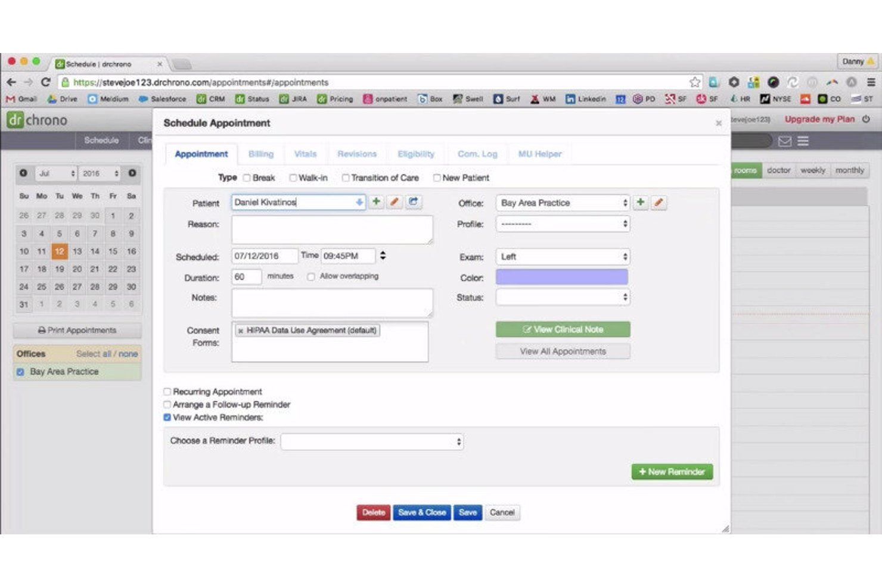Check the Transition of Care checkbox
Viewport: 882px width, 588px height.
tap(346, 178)
